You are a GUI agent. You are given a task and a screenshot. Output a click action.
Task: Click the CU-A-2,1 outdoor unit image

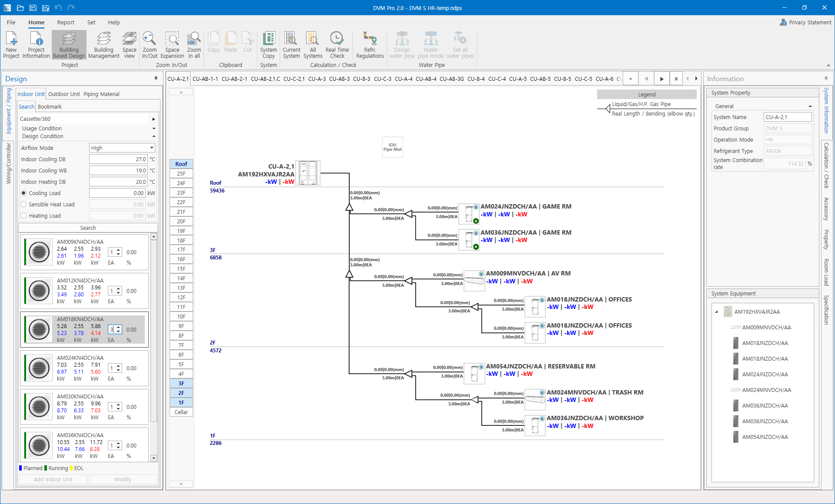pyautogui.click(x=308, y=173)
